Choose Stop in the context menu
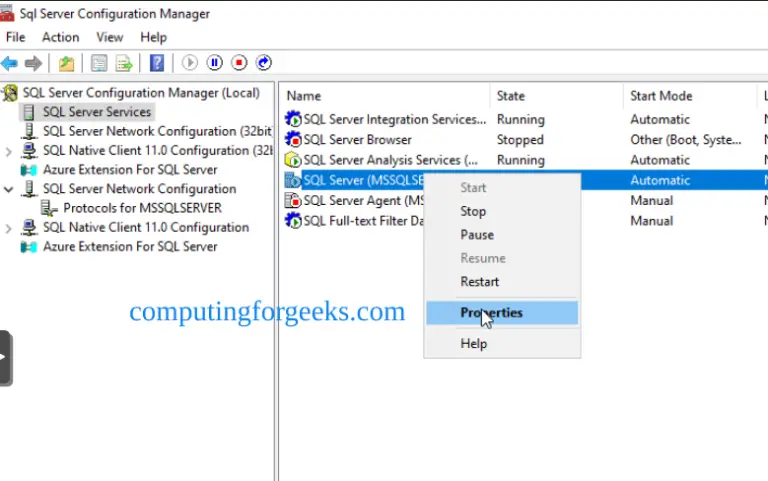Screen dimensions: 768x481 coord(473,211)
